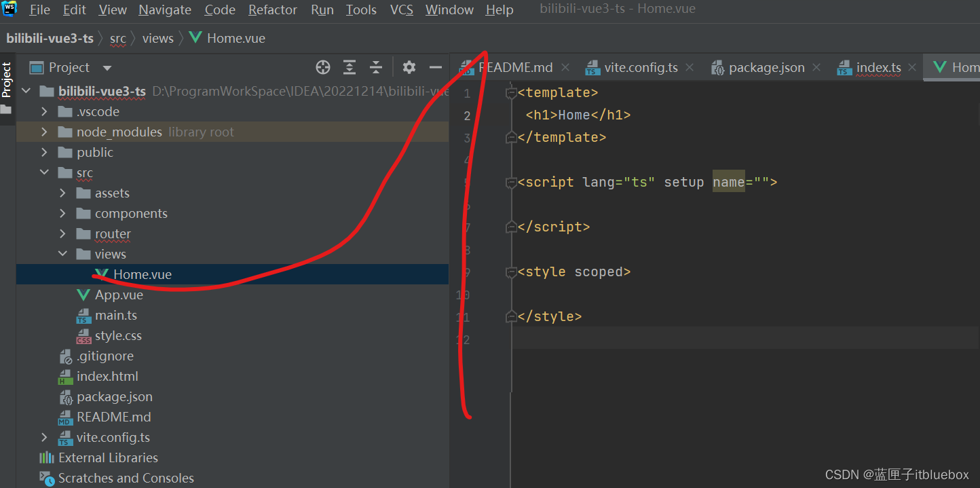Click the CSS icon beside style.css

click(x=83, y=336)
